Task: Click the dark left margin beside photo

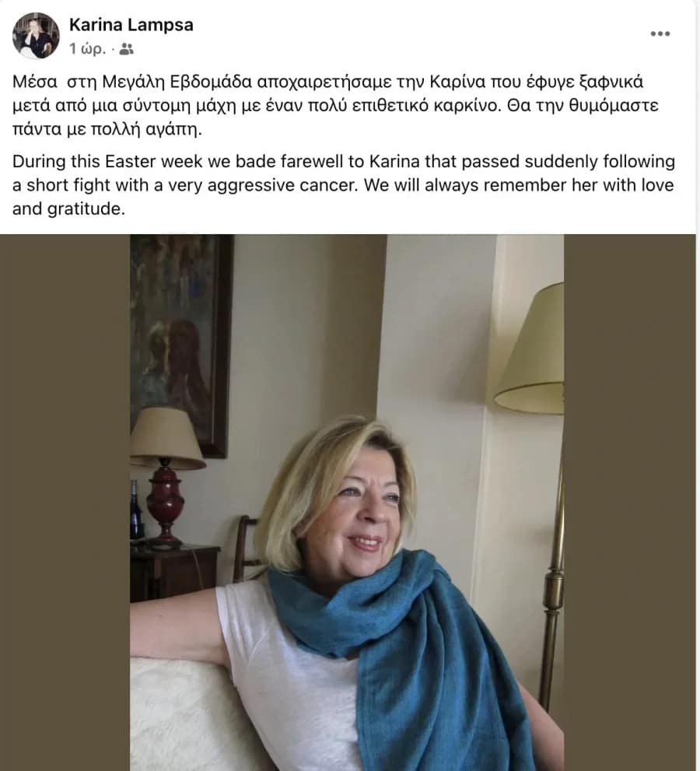Action: coord(65,503)
